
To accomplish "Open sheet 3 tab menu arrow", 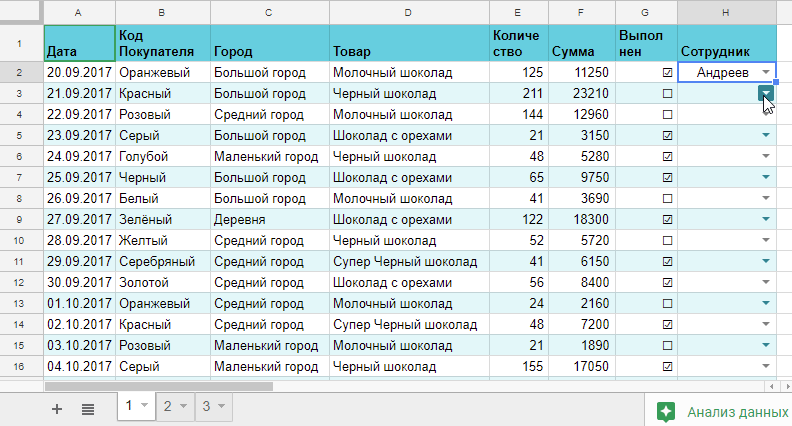I will click(221, 406).
